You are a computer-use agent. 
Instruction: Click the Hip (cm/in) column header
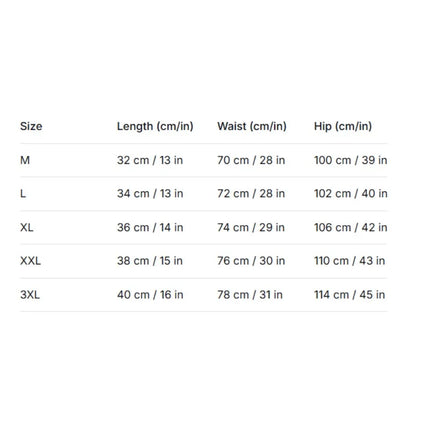pos(343,126)
